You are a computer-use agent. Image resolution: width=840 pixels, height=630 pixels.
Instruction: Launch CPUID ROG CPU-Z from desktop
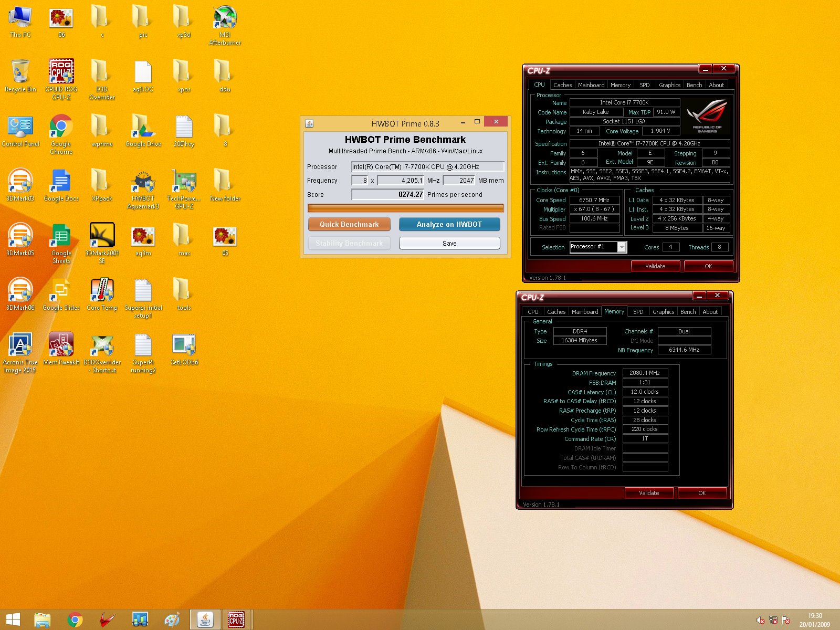point(61,79)
